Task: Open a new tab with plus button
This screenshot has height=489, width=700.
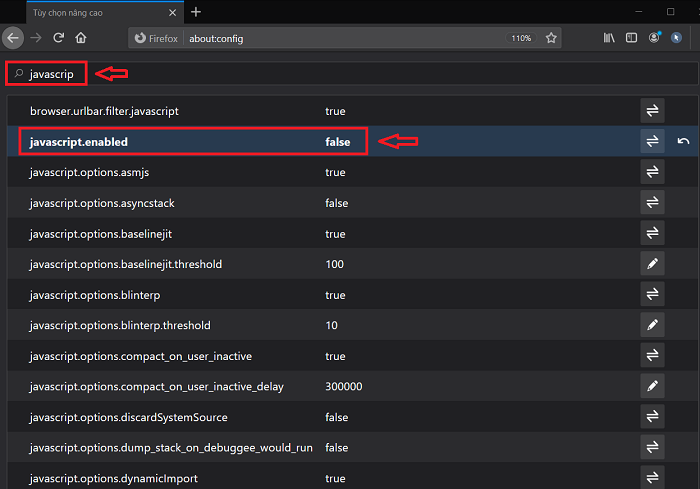Action: [196, 12]
